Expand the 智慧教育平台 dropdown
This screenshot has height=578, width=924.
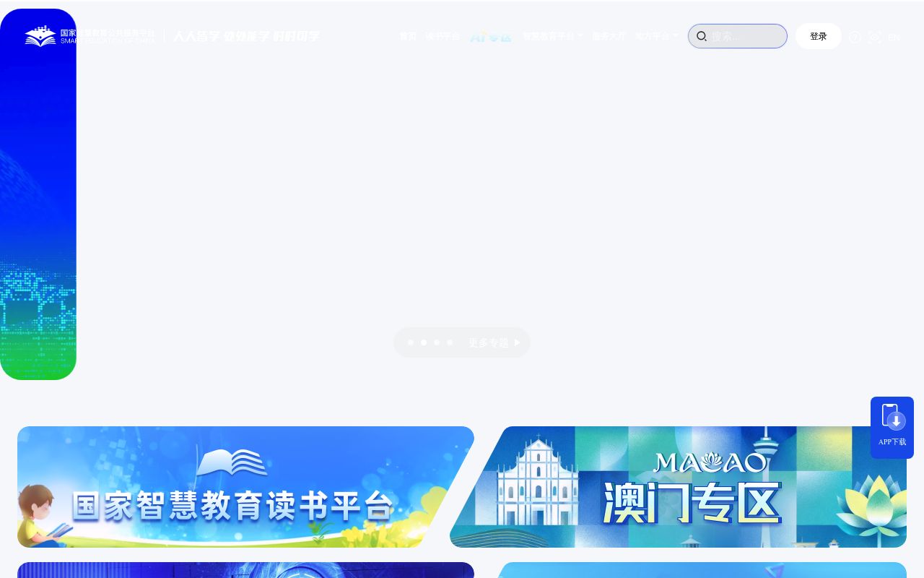point(552,36)
